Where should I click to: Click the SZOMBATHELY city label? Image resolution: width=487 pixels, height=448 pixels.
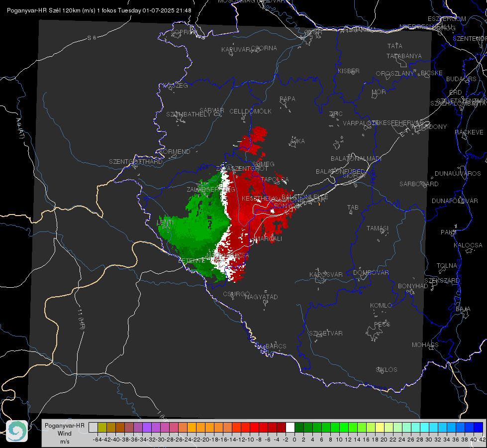pos(189,114)
